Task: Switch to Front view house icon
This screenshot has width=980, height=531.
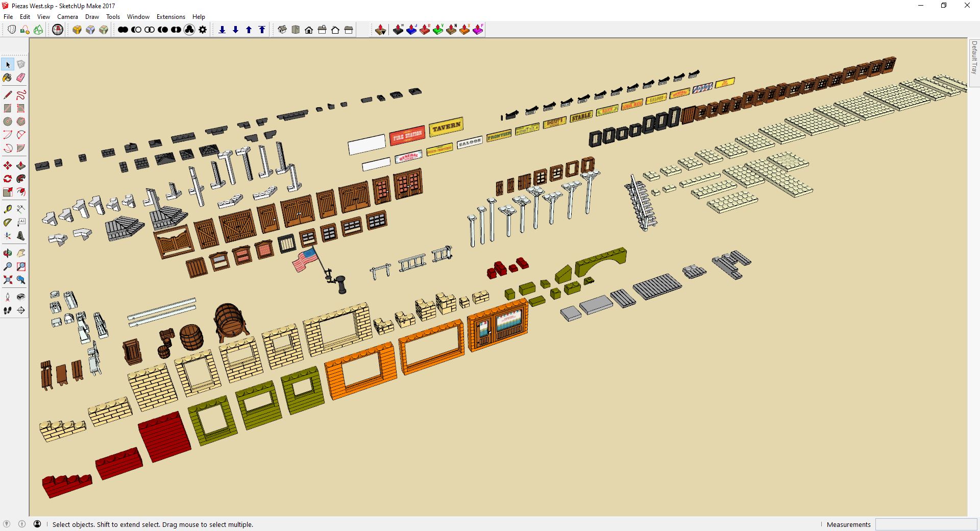Action: (309, 30)
